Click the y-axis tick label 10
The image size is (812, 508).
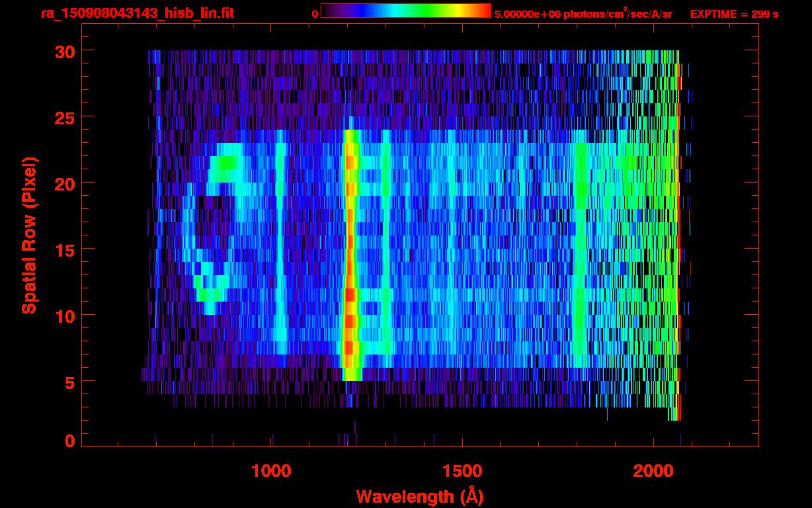coord(63,316)
